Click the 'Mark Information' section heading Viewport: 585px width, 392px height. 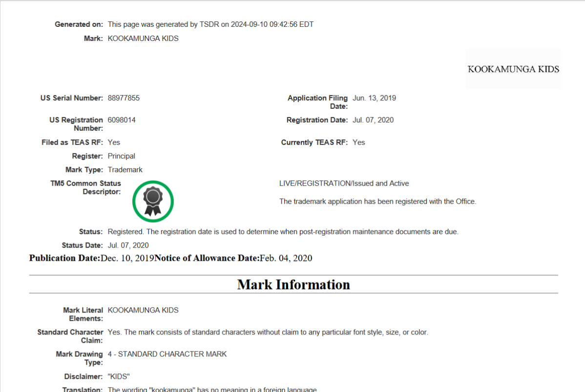click(x=293, y=285)
